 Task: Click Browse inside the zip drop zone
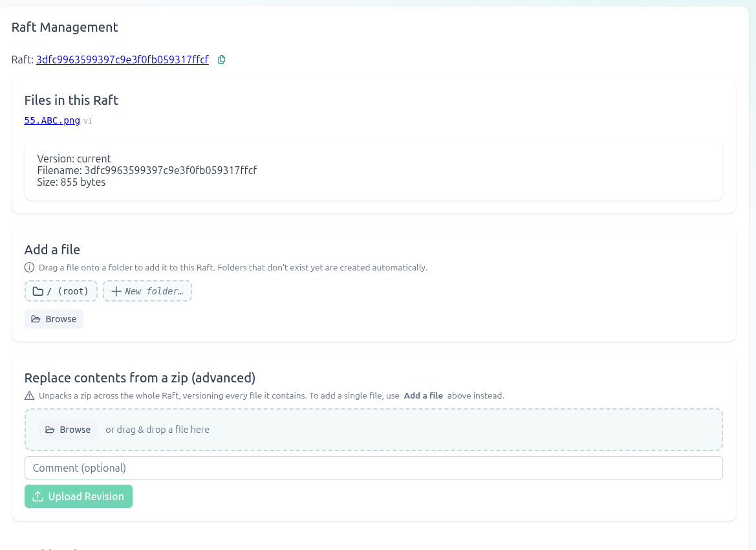68,430
